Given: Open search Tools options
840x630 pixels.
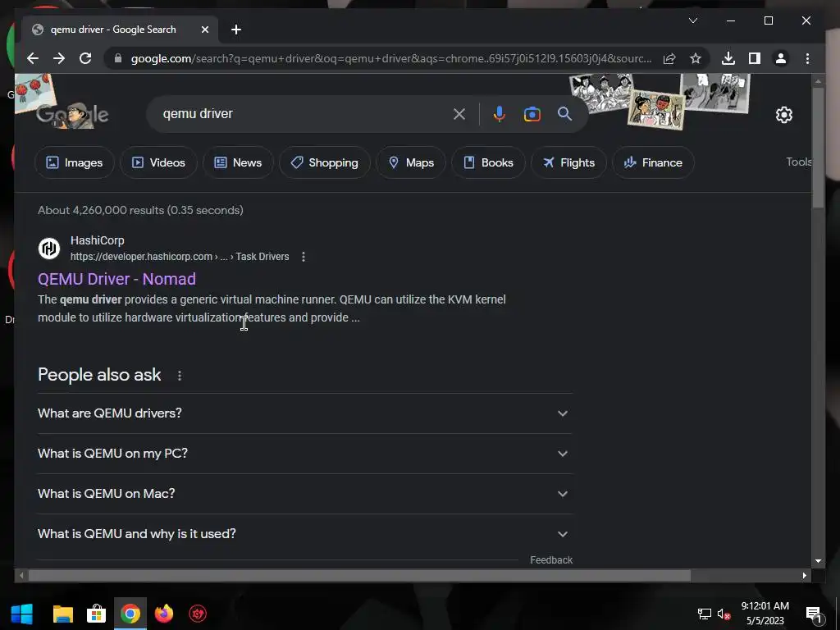Looking at the screenshot, I should [x=798, y=162].
